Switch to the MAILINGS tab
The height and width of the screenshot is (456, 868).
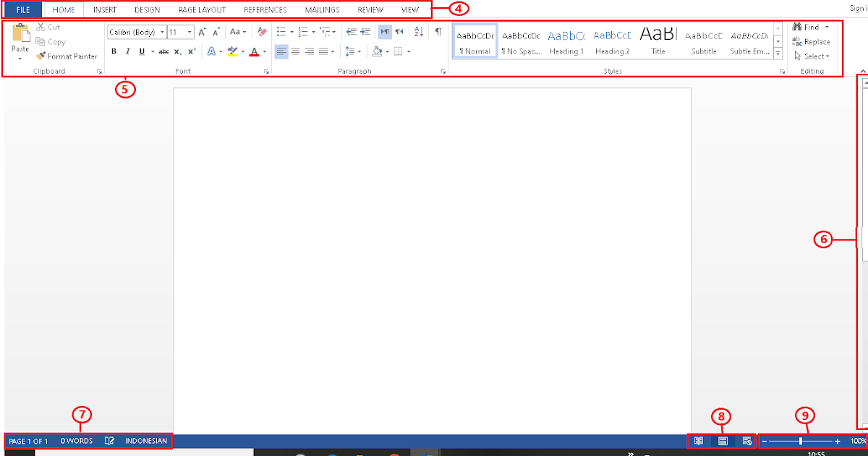click(x=322, y=10)
